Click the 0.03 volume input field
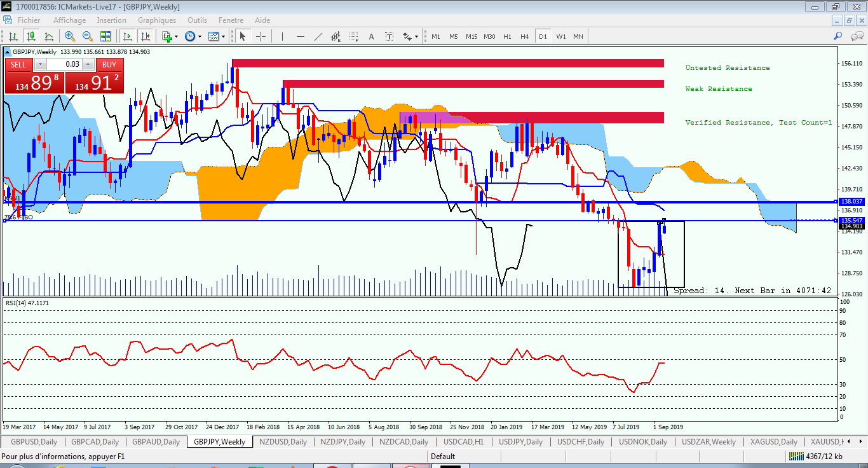The height and width of the screenshot is (468, 868). tap(64, 64)
